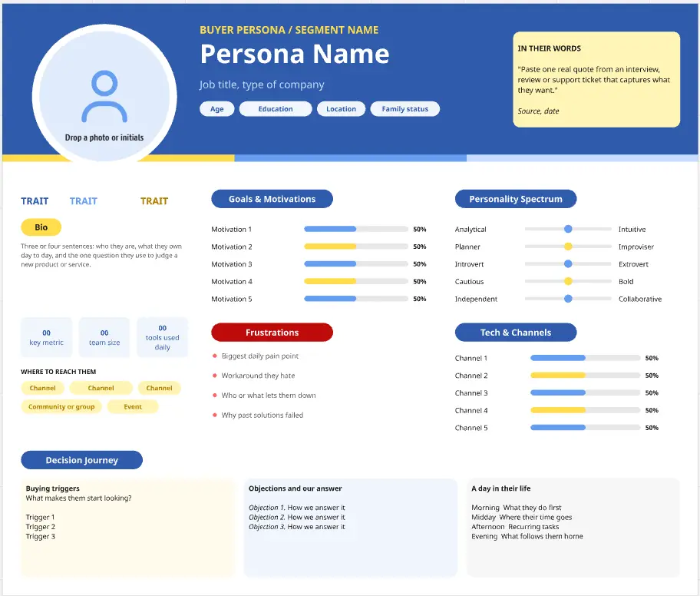
Task: Select the Goals & Motivations header pill
Action: click(272, 199)
